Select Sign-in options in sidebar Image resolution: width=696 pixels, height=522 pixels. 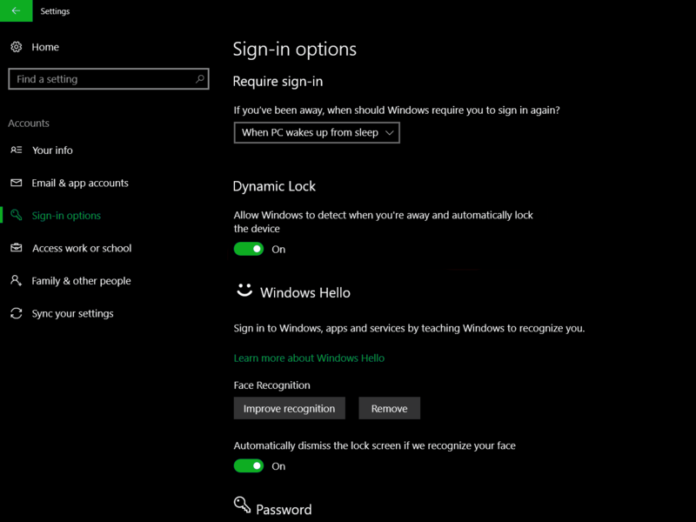click(66, 216)
